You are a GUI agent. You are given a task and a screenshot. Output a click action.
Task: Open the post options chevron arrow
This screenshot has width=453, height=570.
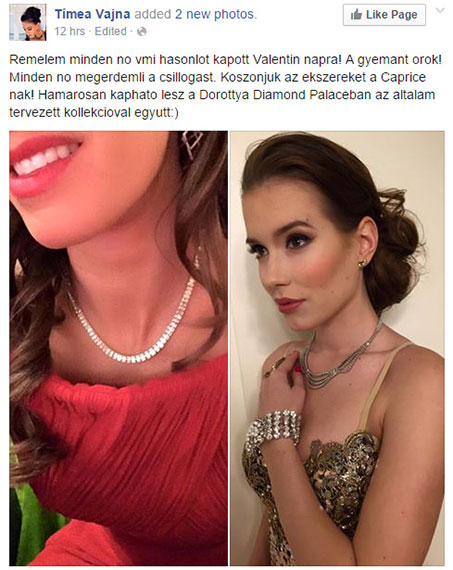(440, 11)
